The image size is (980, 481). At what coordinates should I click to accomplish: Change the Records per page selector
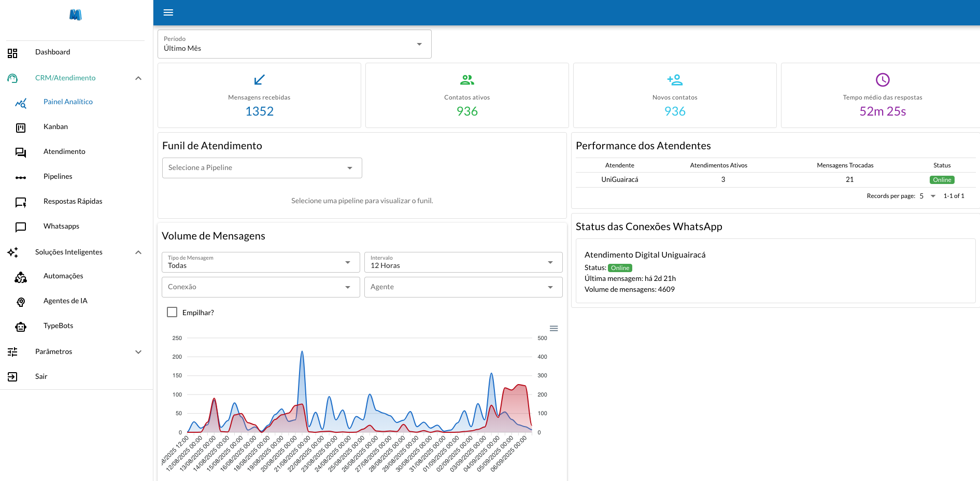[x=927, y=196]
